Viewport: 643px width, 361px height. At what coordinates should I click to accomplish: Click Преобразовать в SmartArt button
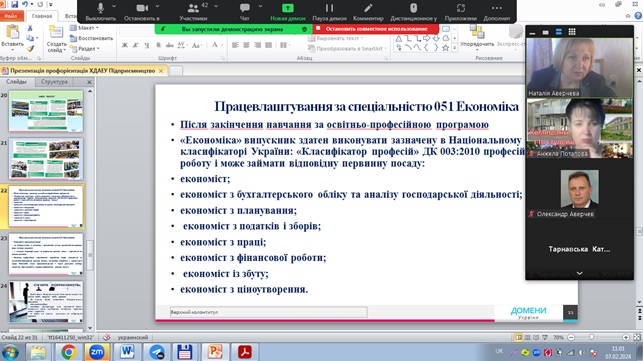coord(347,48)
